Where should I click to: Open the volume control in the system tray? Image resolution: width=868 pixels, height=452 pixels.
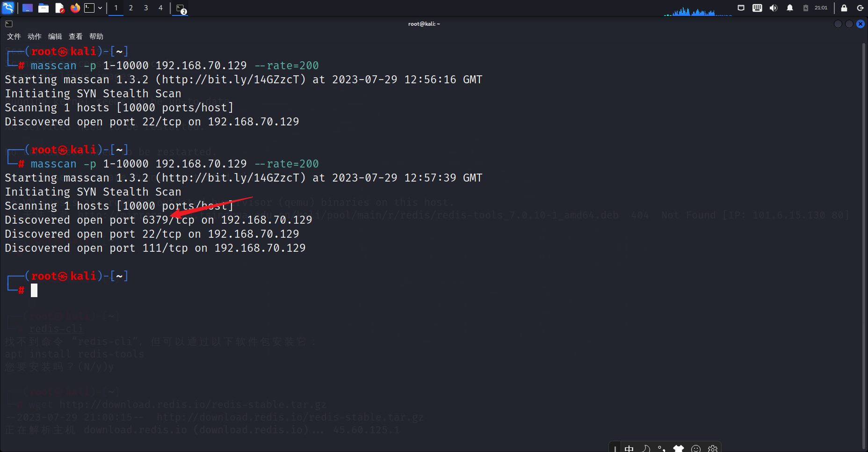773,8
